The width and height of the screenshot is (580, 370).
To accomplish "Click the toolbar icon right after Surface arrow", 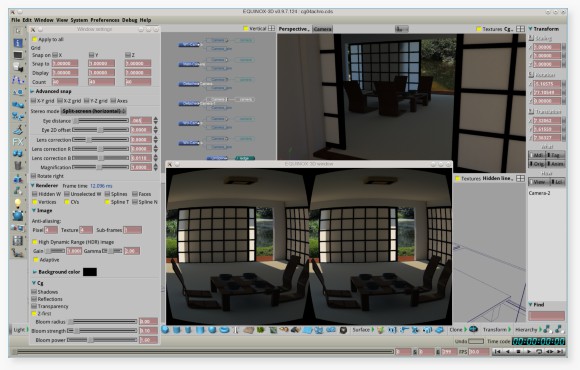I will click(x=380, y=330).
